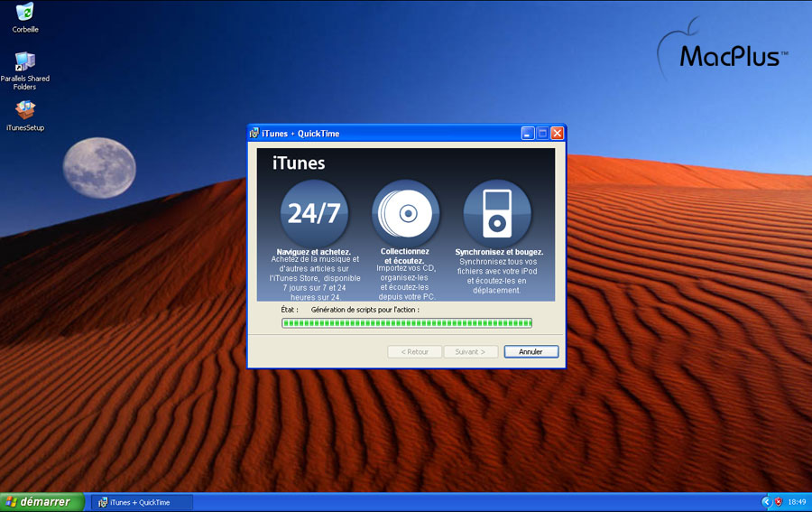
Task: Click the greyed Suivant > button
Action: [471, 351]
